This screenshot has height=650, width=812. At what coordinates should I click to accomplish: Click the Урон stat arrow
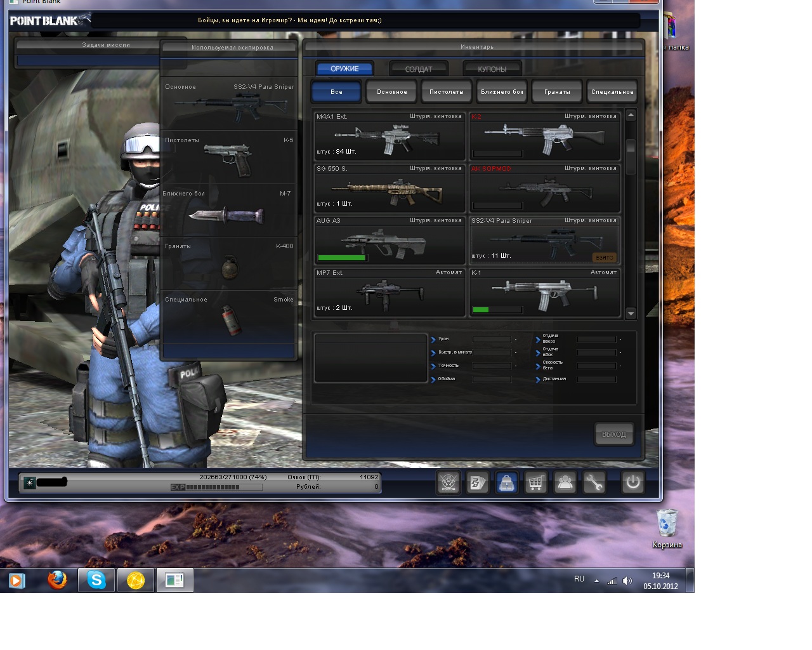coord(433,340)
